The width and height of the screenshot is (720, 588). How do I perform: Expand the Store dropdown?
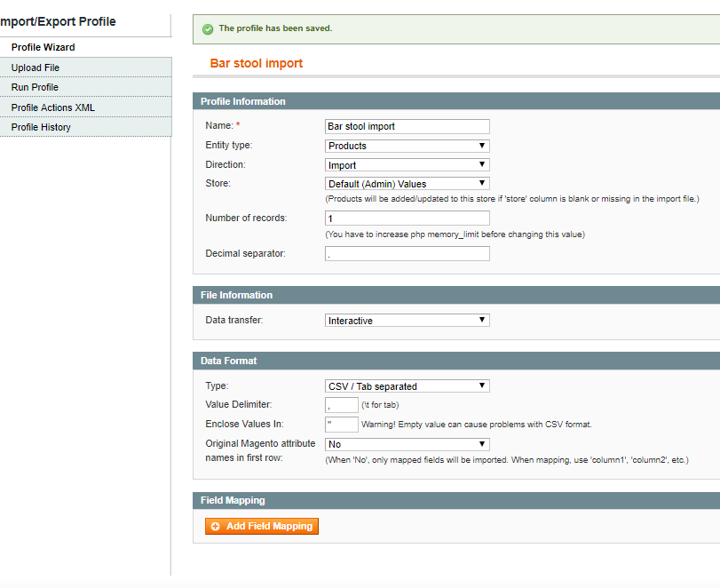(407, 184)
